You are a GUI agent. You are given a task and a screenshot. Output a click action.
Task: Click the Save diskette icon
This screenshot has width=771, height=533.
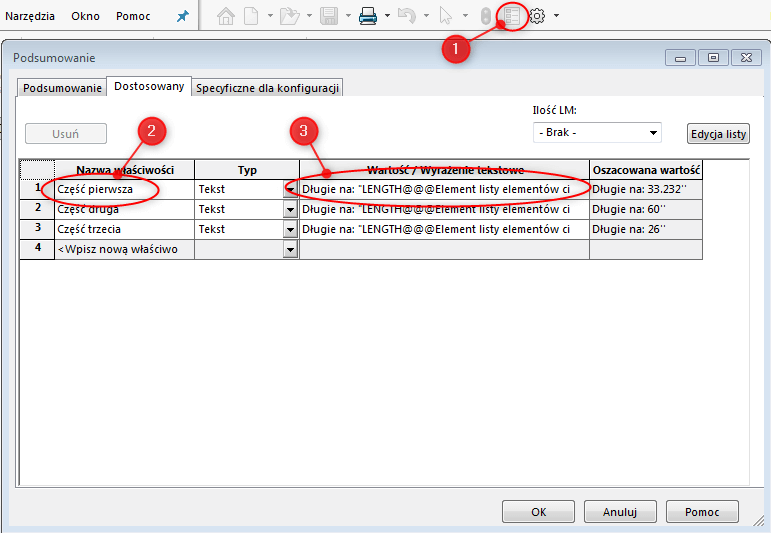coord(328,16)
